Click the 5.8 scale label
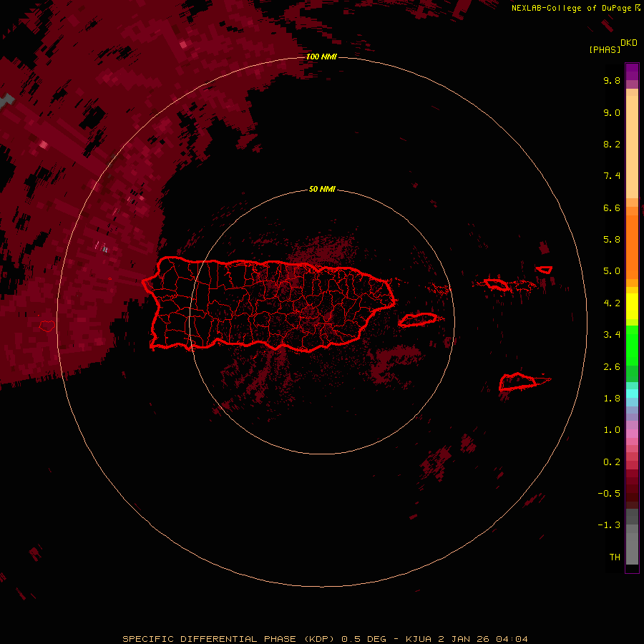The width and height of the screenshot is (644, 644). point(612,240)
